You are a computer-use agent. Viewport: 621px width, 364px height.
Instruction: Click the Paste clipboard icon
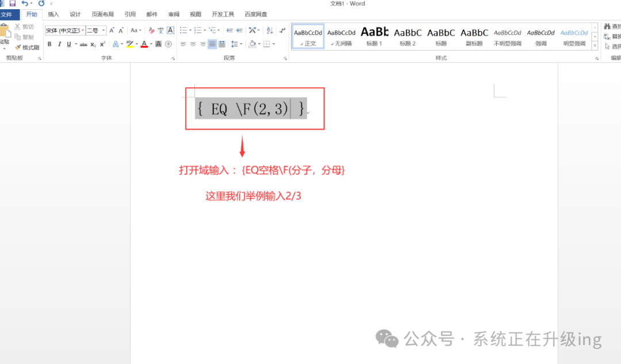click(5, 32)
